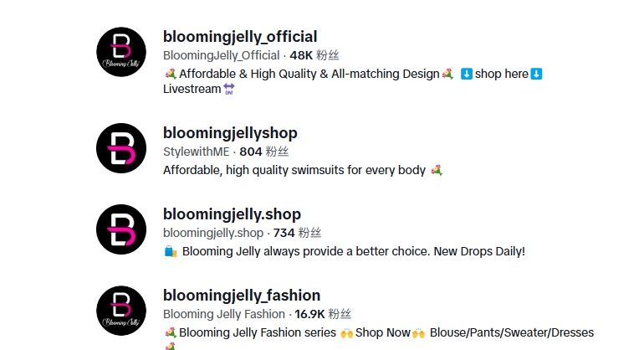Select the bloomingjelly_fashion avatar image

click(121, 311)
